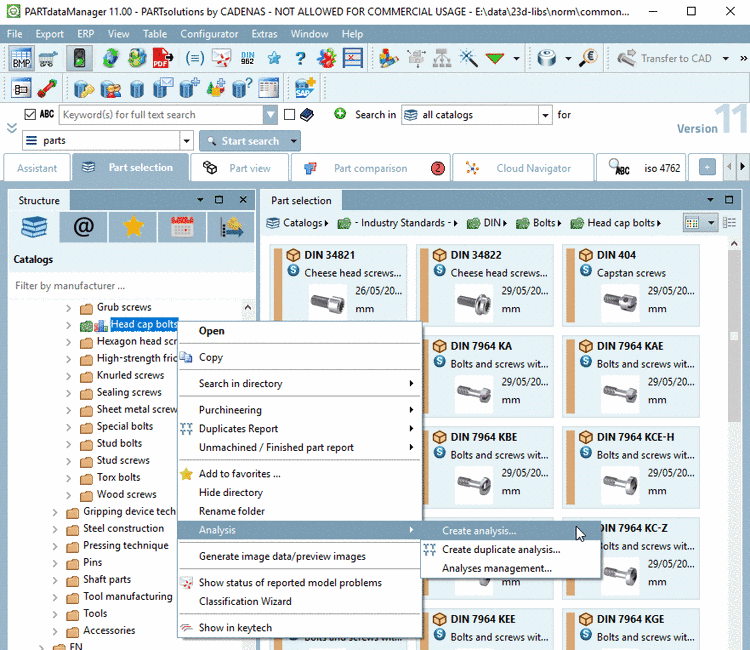Click the traffic light status icon
The image size is (750, 650).
click(x=79, y=58)
